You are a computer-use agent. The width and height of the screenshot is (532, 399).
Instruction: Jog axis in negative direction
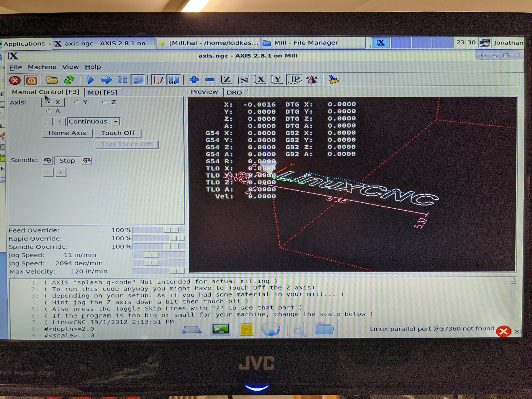(x=47, y=122)
